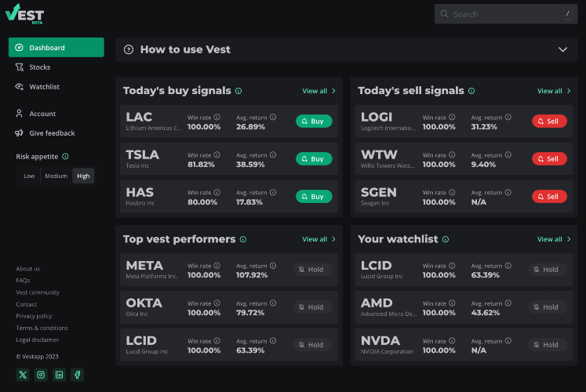The width and height of the screenshot is (586, 392).
Task: View all of Today's buy signals
Action: coord(318,91)
